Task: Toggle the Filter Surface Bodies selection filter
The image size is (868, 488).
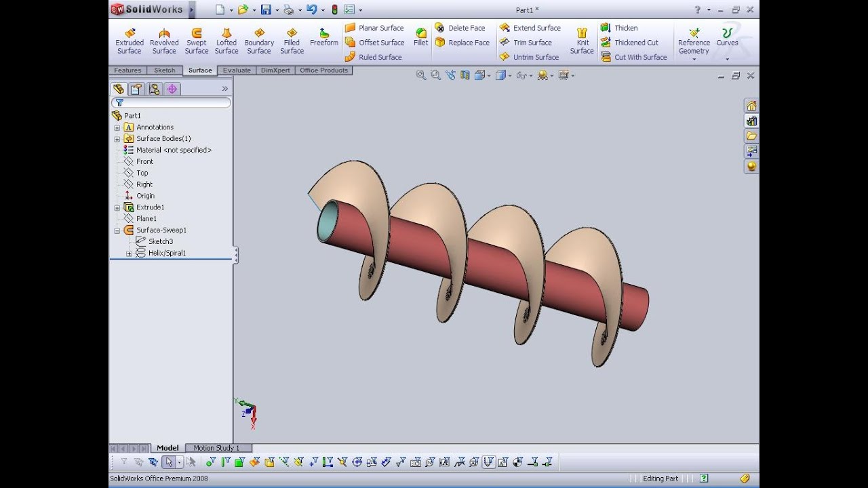Action: point(254,462)
